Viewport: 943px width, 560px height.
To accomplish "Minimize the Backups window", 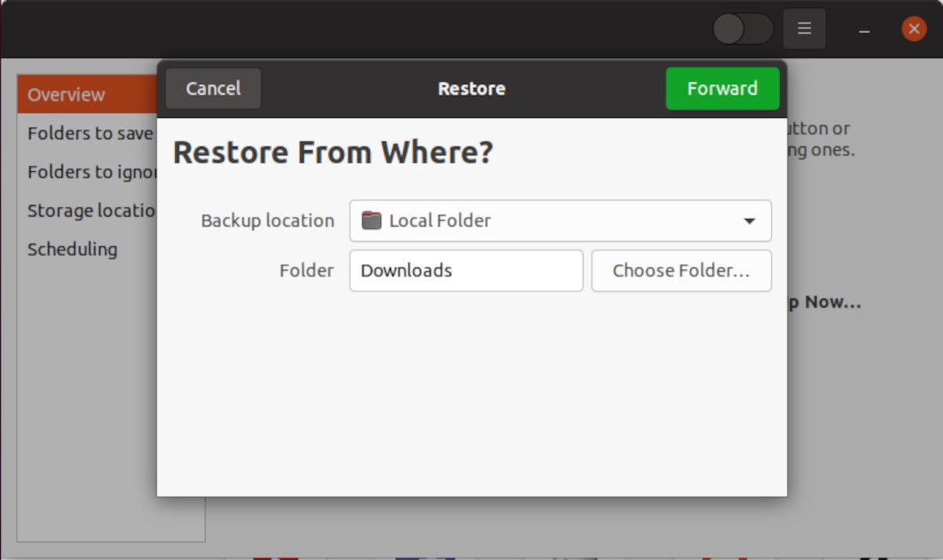I will 864,30.
